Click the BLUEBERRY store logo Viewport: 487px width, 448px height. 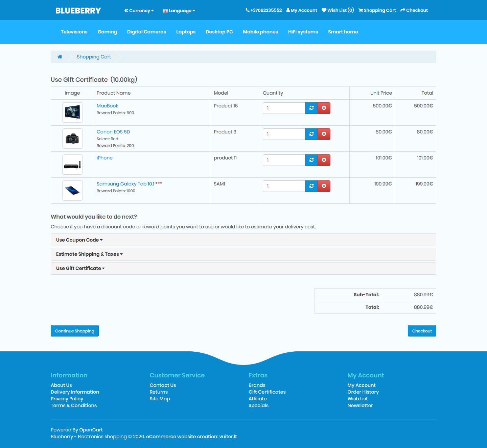78,10
